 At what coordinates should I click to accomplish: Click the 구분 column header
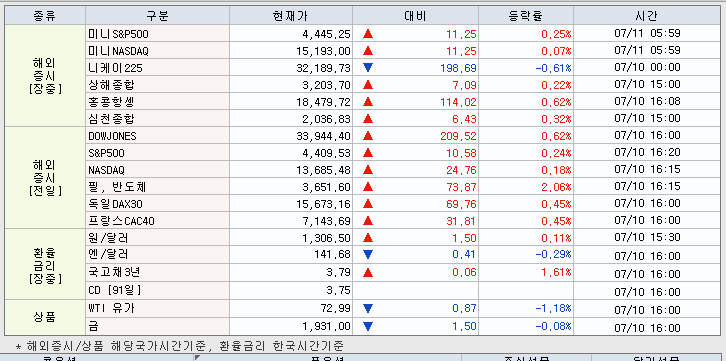click(x=157, y=16)
